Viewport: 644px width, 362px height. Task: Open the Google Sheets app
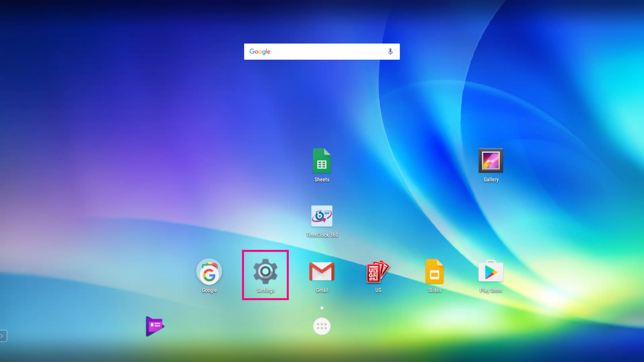pos(322,161)
